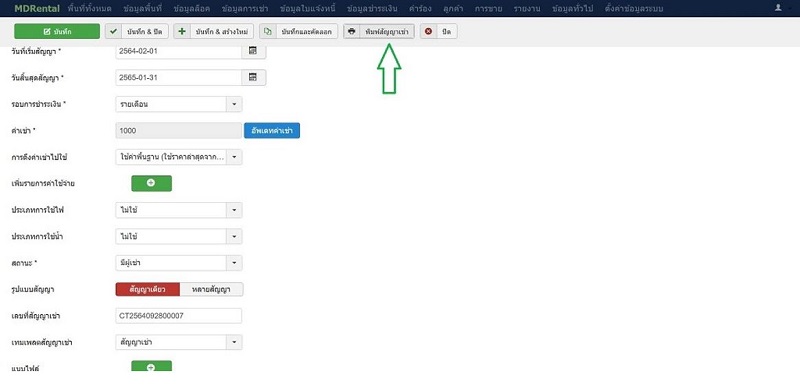This screenshot has width=800, height=391.
Task: Open calendar picker for contract start date
Action: point(254,51)
